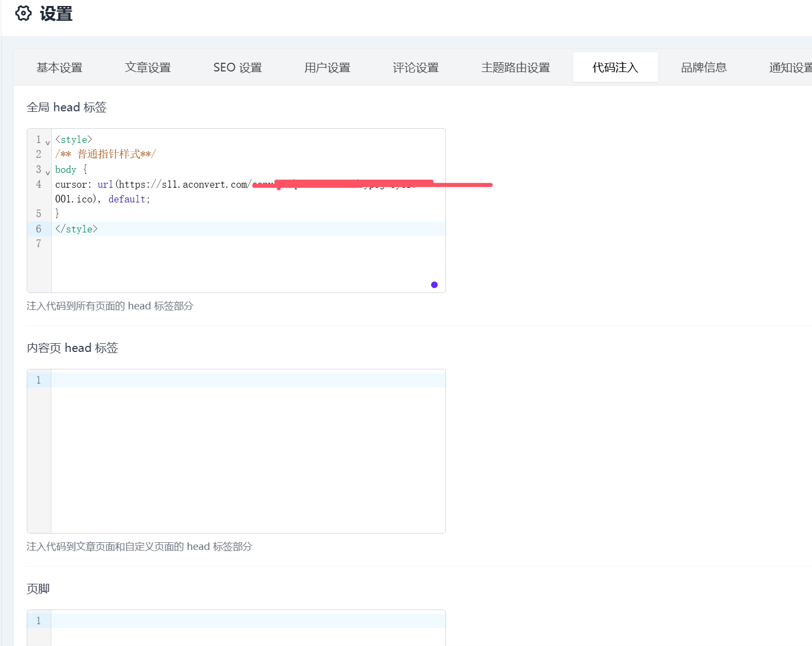Open the 评论设置 tab
Viewport: 812px width, 646px height.
416,68
